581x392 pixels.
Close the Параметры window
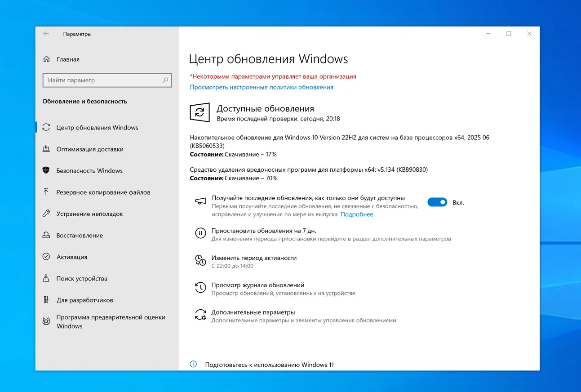(529, 34)
